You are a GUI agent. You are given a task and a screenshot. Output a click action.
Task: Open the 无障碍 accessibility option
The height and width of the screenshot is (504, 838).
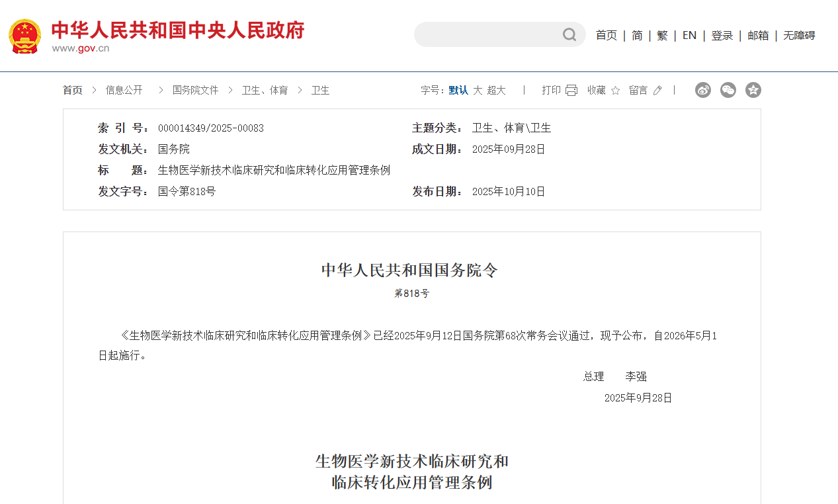(799, 35)
